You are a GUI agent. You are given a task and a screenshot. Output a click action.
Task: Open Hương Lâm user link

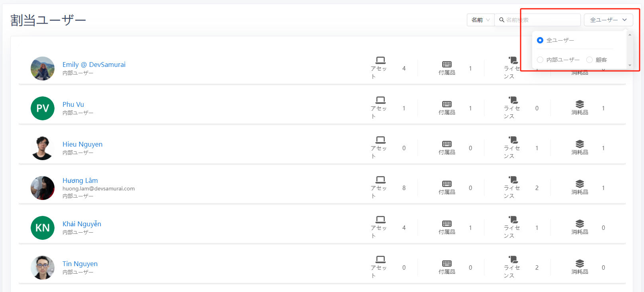pos(80,180)
